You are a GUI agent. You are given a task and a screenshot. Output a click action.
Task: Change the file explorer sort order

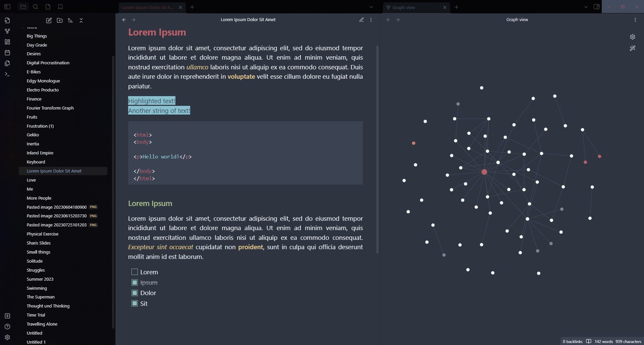tap(70, 20)
